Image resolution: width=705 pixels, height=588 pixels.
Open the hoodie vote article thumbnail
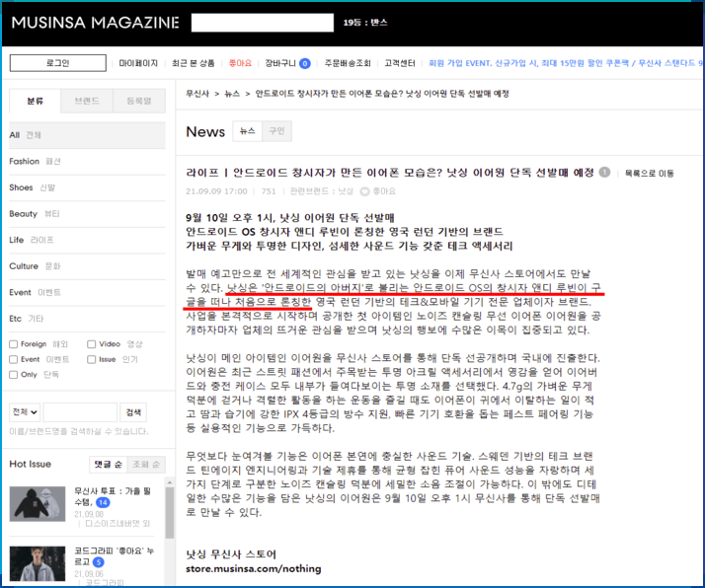(38, 504)
